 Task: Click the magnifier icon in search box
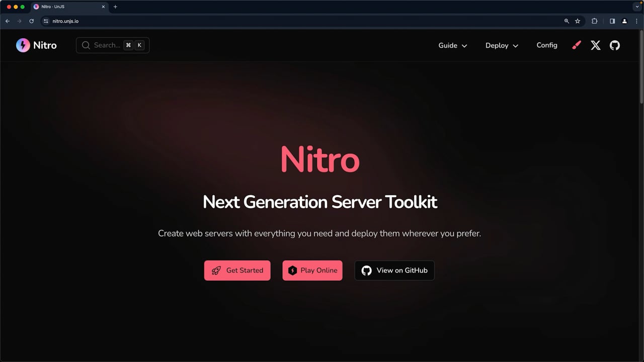tap(86, 45)
